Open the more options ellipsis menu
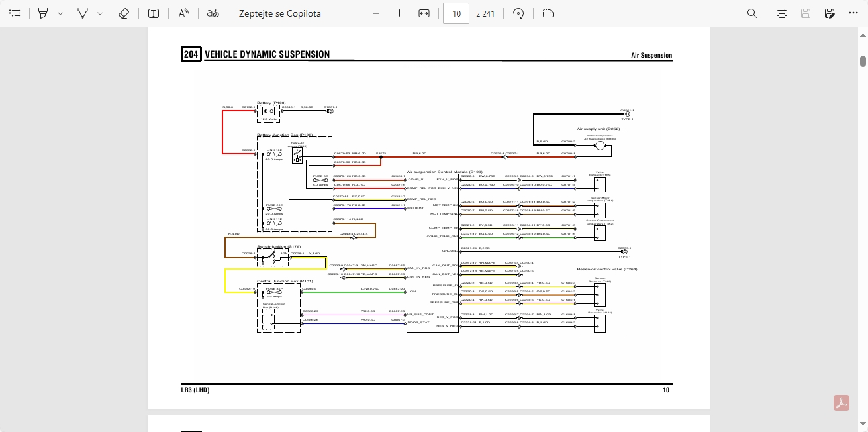868x432 pixels. (x=853, y=13)
